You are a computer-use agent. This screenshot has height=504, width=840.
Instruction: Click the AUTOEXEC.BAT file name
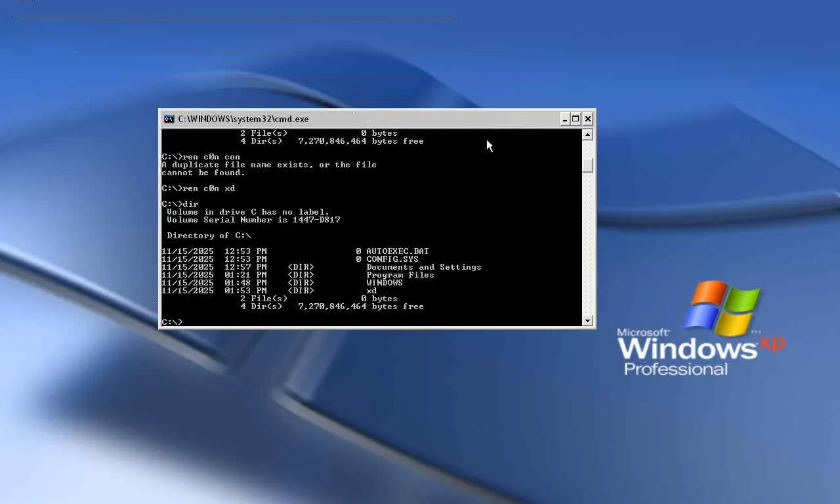tap(398, 251)
